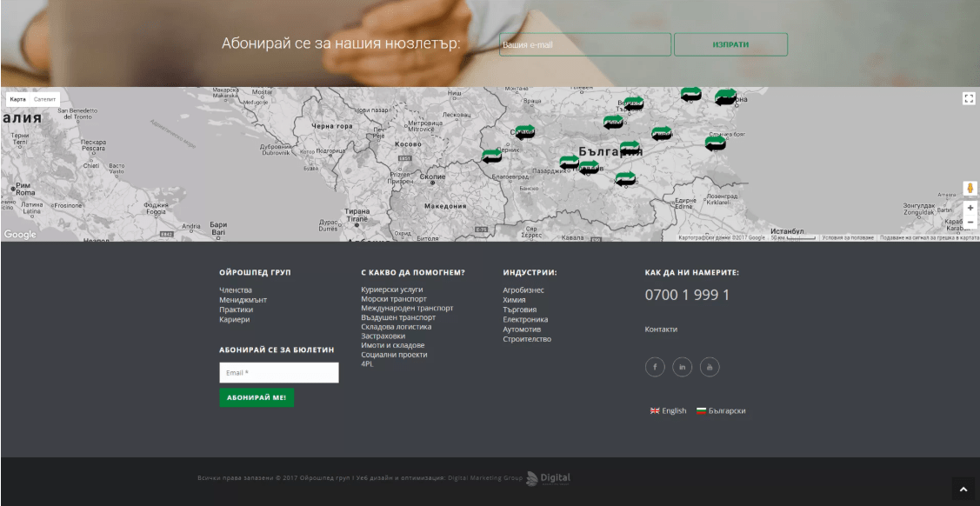
Task: Open the map Условия за ползване link
Action: pos(848,238)
